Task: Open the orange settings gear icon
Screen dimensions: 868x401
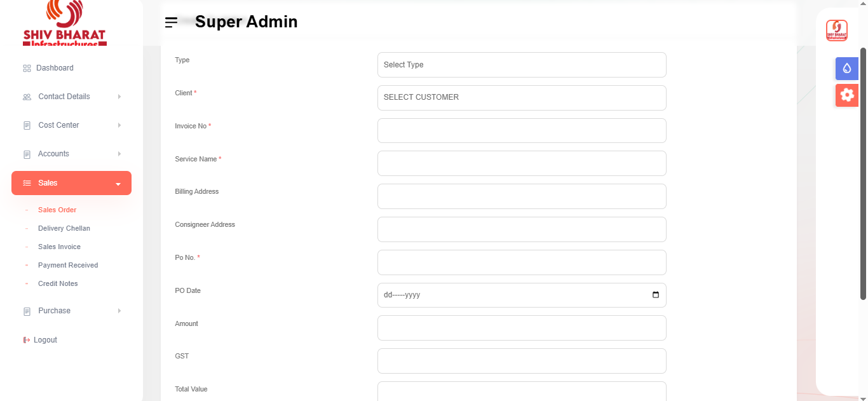Action: tap(846, 95)
